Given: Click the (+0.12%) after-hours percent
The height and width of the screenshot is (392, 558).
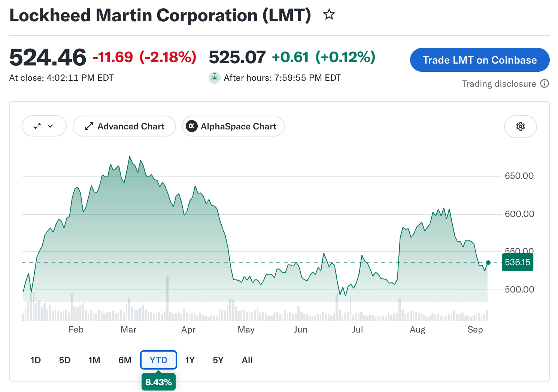Looking at the screenshot, I should (x=345, y=57).
